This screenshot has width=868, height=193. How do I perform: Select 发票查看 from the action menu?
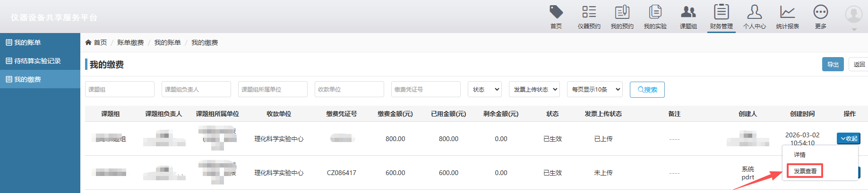tap(805, 171)
